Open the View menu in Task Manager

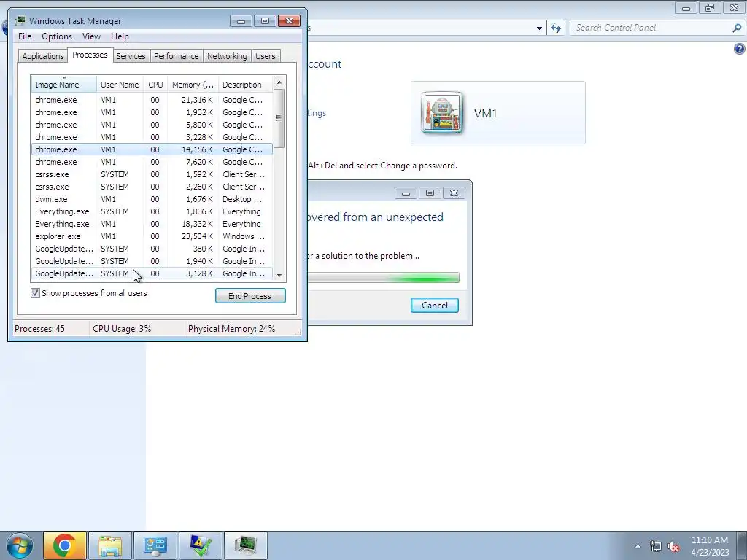pos(91,36)
